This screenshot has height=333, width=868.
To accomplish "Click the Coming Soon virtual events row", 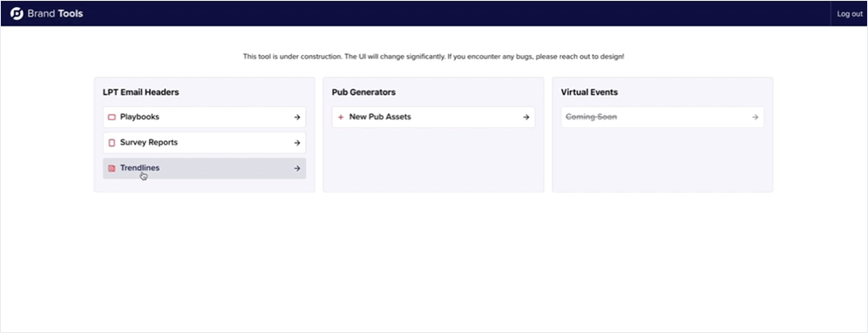I will [x=662, y=118].
